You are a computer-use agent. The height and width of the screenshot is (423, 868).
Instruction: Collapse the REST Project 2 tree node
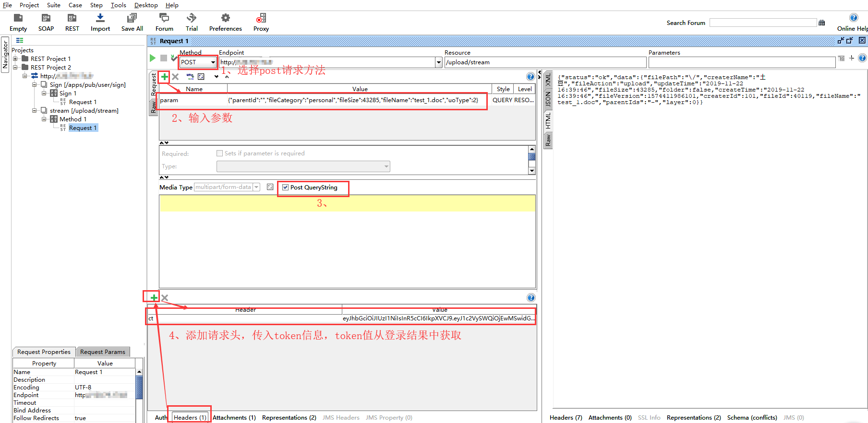point(15,68)
